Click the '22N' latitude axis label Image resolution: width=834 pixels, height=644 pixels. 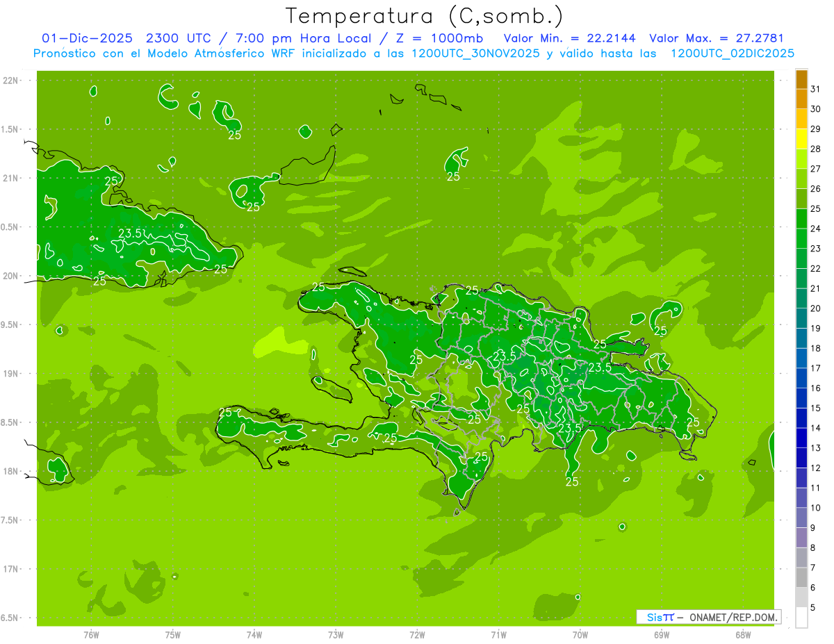10,81
